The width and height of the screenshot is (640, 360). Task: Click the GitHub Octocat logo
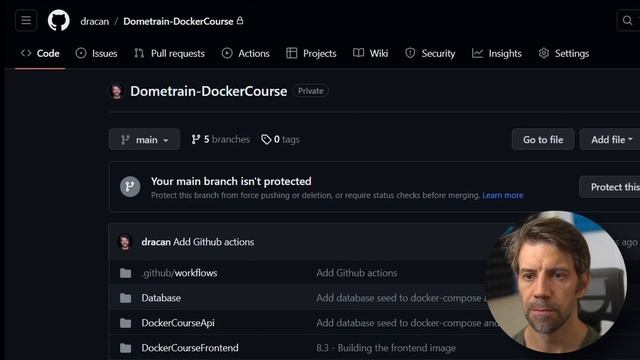point(58,20)
